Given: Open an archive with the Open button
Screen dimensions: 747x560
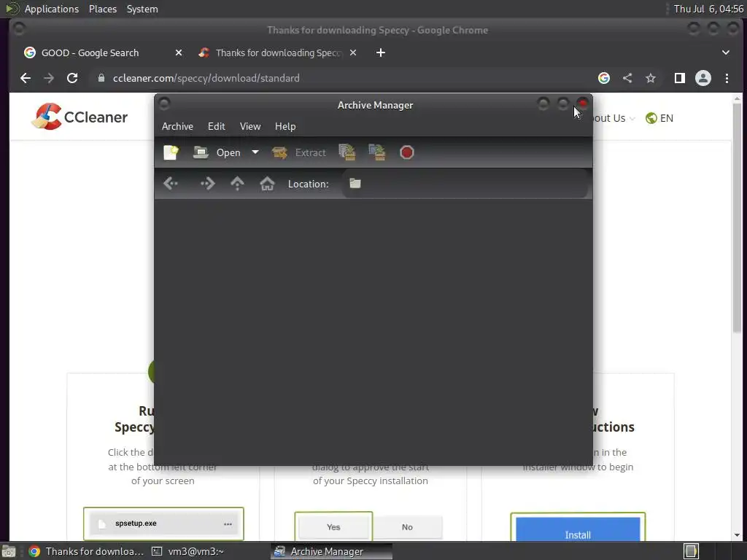Looking at the screenshot, I should tap(217, 152).
